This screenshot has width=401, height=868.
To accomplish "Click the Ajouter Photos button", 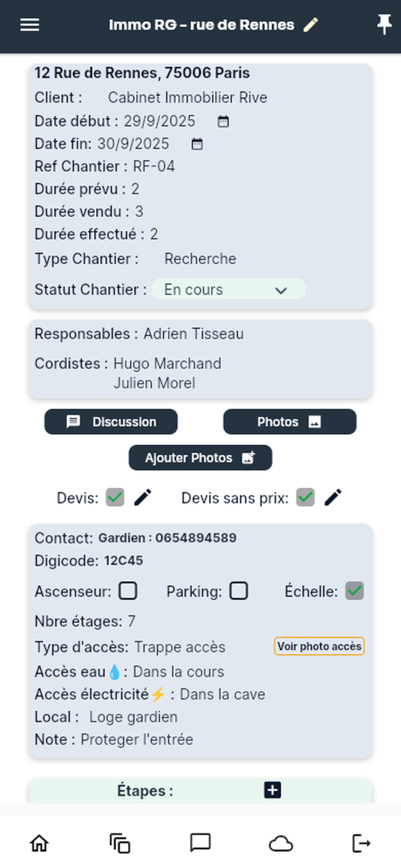I will coord(200,458).
